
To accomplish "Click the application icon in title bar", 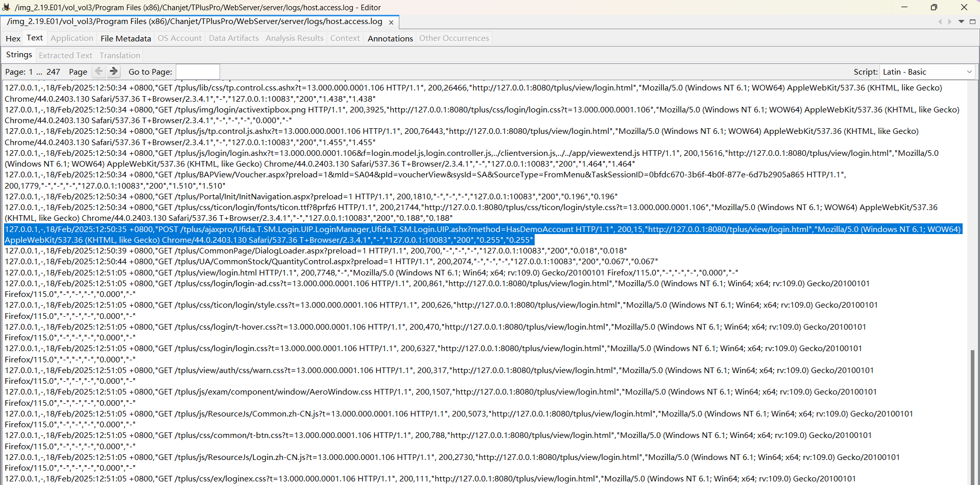I will coord(7,7).
